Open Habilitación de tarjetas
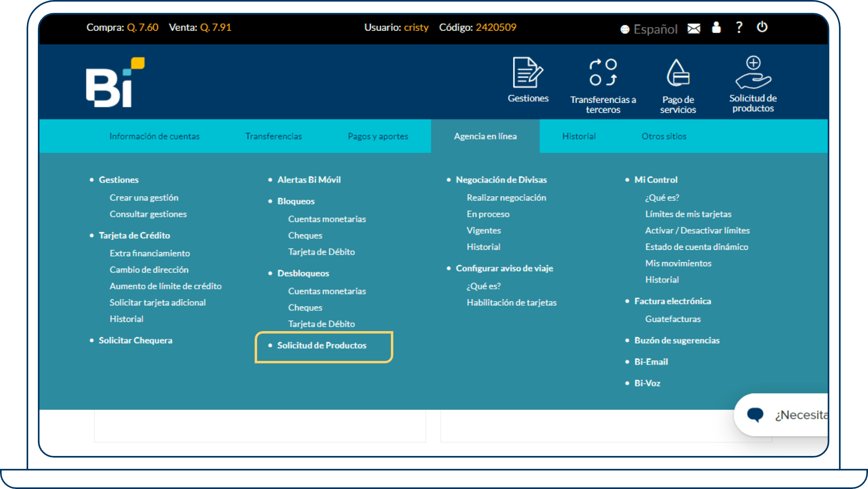The image size is (868, 489). click(511, 303)
